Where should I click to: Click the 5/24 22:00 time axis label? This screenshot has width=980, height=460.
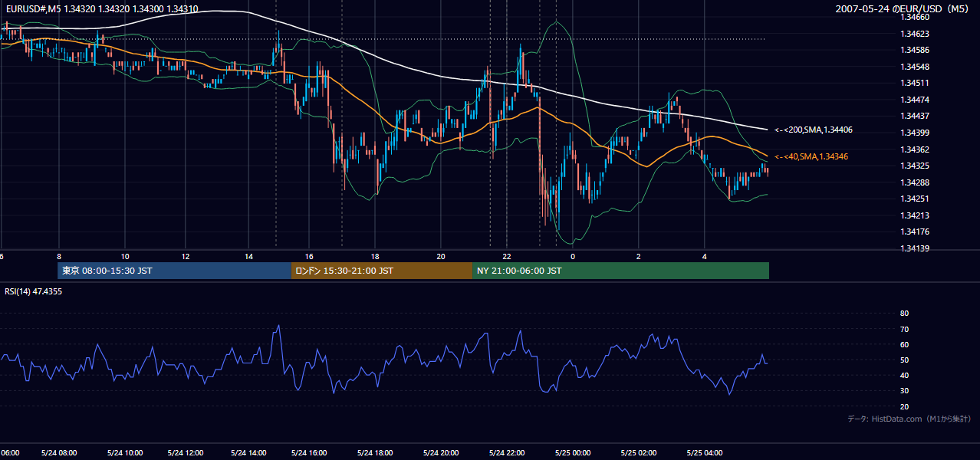tap(506, 453)
